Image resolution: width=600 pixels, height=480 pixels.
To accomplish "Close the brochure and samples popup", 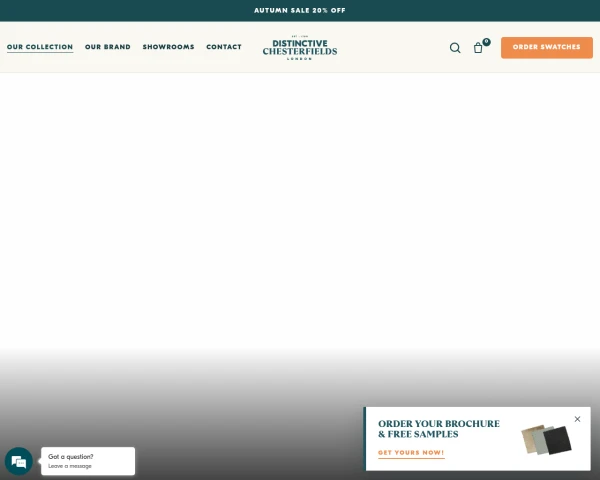I will pos(577,419).
